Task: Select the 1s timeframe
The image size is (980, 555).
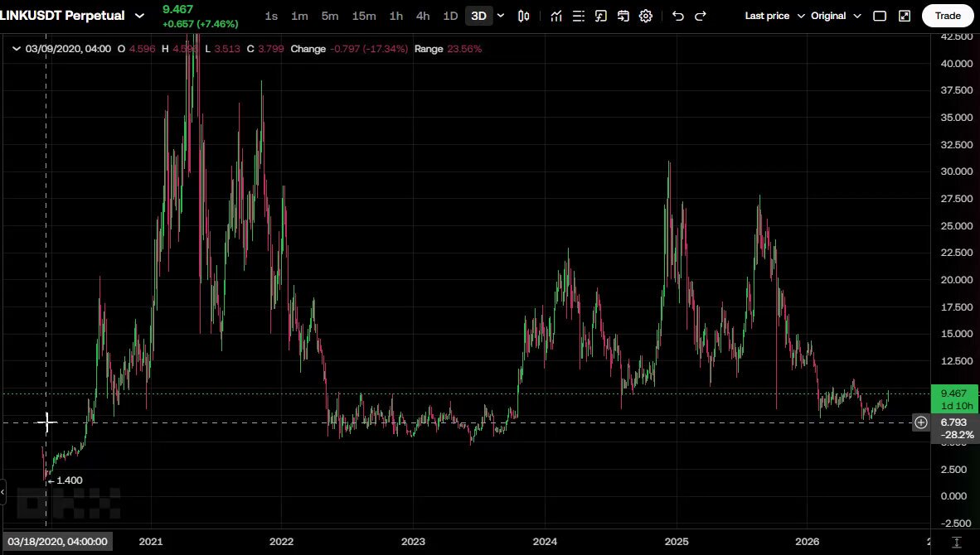Action: [x=271, y=17]
